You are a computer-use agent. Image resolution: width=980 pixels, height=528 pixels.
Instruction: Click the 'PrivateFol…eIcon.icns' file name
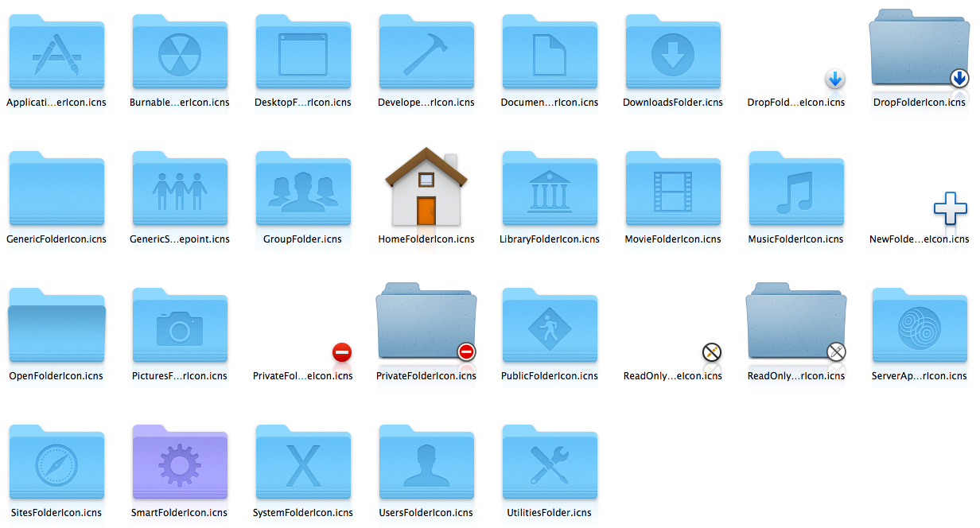point(303,376)
